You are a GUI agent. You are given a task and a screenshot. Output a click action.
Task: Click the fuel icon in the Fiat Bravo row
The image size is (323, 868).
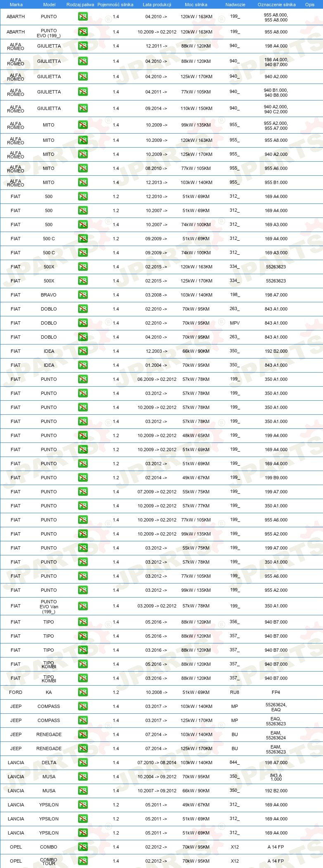coord(83,295)
